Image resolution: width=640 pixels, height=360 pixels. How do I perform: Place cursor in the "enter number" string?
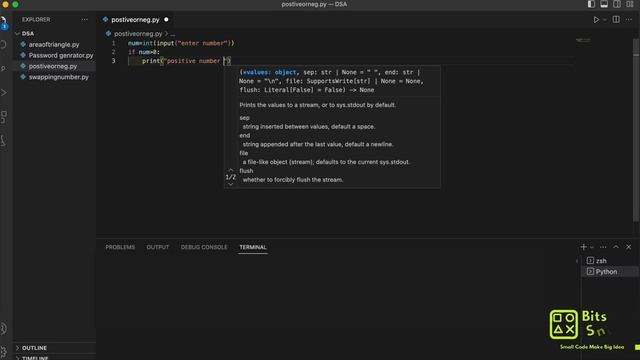pyautogui.click(x=202, y=43)
